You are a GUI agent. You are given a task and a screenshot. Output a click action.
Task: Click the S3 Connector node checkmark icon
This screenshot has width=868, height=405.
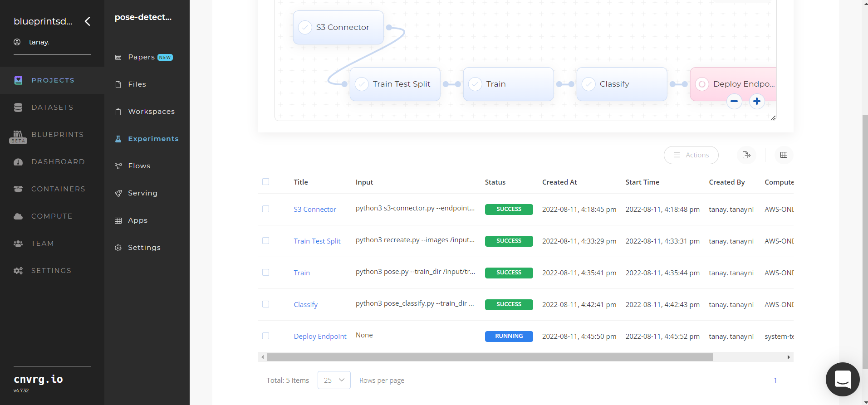(x=305, y=27)
